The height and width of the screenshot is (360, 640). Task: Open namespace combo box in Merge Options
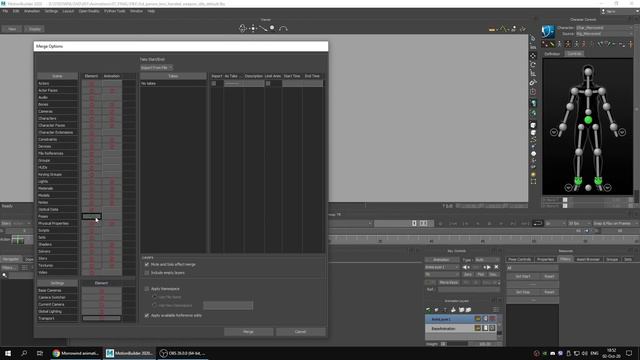click(x=228, y=305)
